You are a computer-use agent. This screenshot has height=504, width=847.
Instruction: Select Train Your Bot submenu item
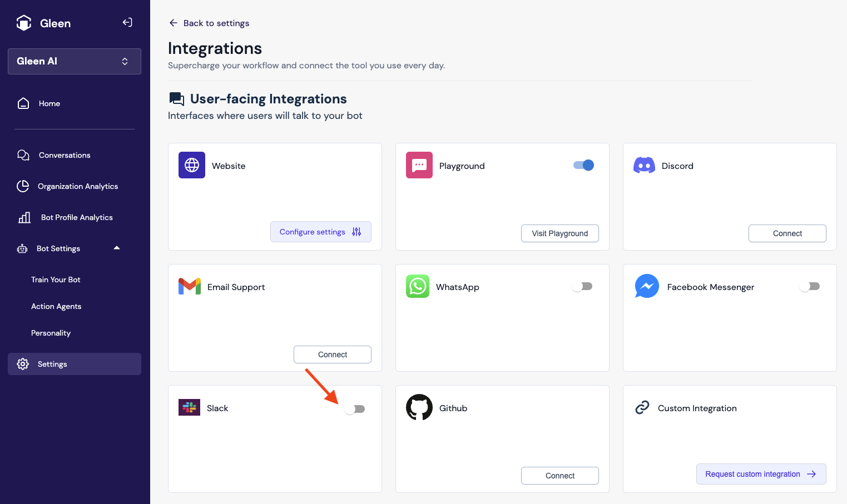tap(56, 280)
